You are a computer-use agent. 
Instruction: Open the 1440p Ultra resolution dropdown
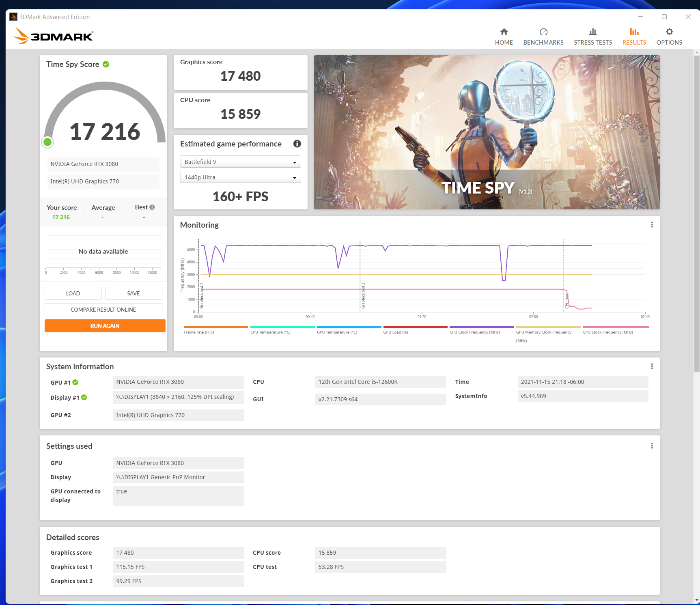click(240, 177)
